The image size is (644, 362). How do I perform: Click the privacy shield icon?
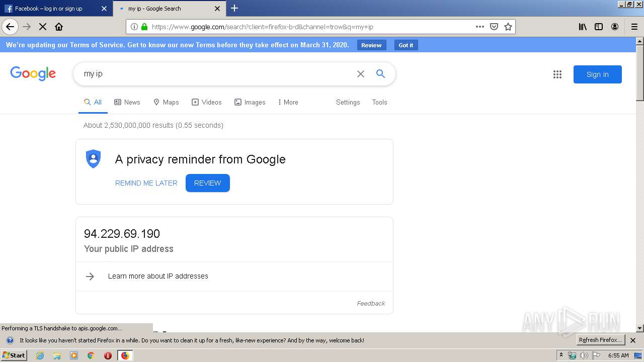tap(94, 159)
